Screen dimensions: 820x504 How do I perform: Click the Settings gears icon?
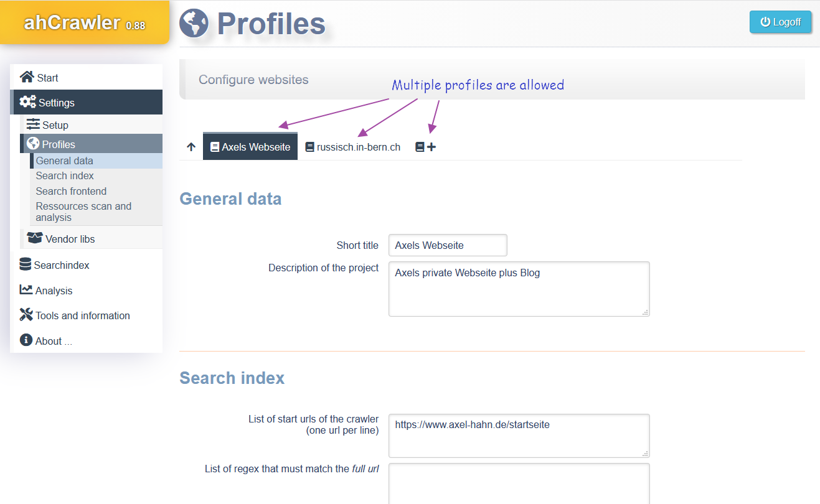tap(27, 102)
